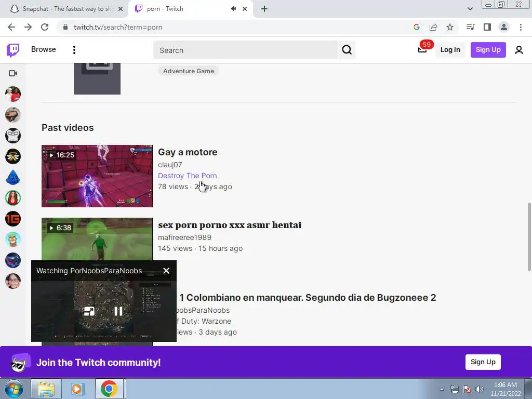Click the purple Sign Up header button
This screenshot has width=532, height=399.
point(488,50)
